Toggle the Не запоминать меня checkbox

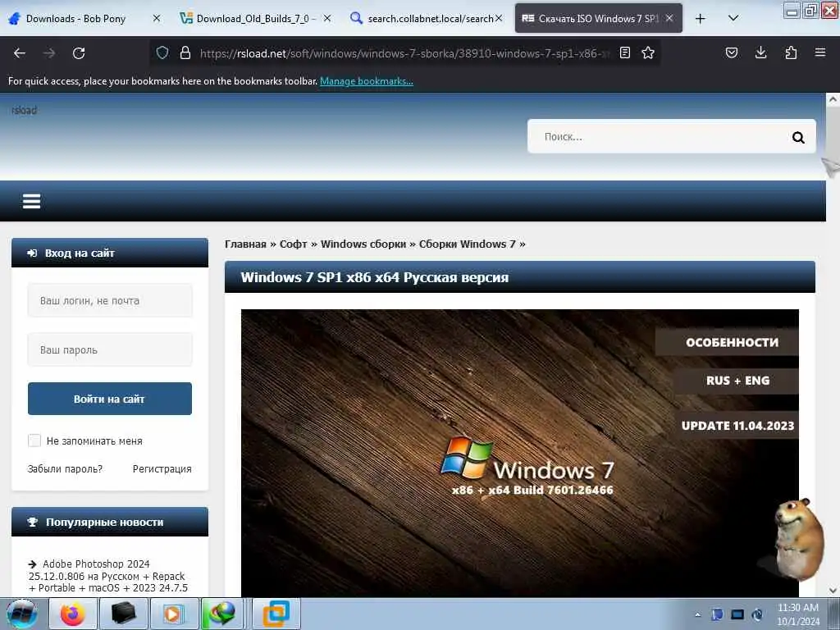(x=34, y=441)
